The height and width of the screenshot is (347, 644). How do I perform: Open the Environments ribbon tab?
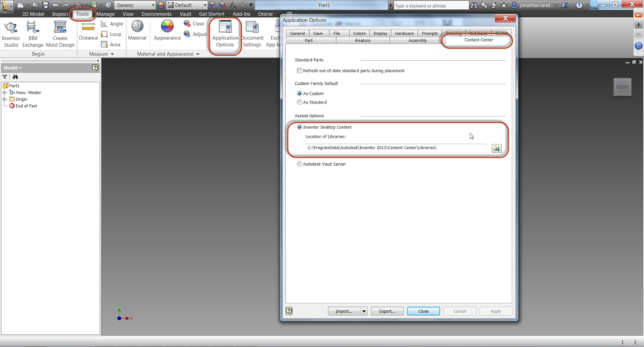coord(156,14)
